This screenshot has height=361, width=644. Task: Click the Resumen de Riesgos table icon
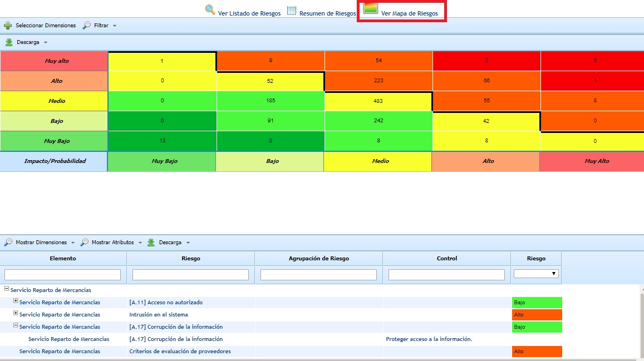[292, 11]
